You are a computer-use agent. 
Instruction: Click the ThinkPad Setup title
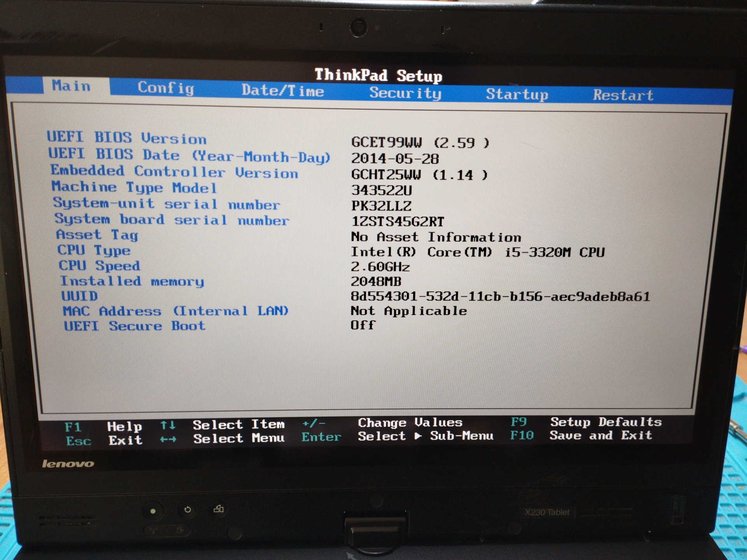[x=378, y=75]
